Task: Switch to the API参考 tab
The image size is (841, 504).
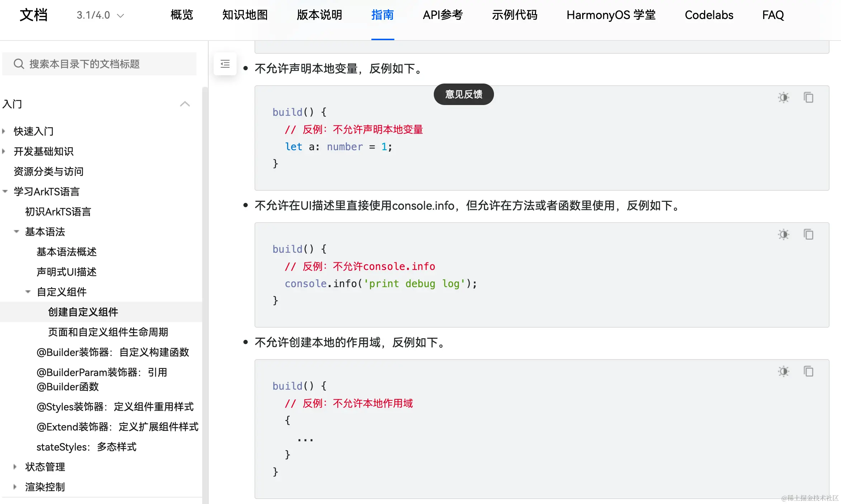Action: tap(443, 15)
